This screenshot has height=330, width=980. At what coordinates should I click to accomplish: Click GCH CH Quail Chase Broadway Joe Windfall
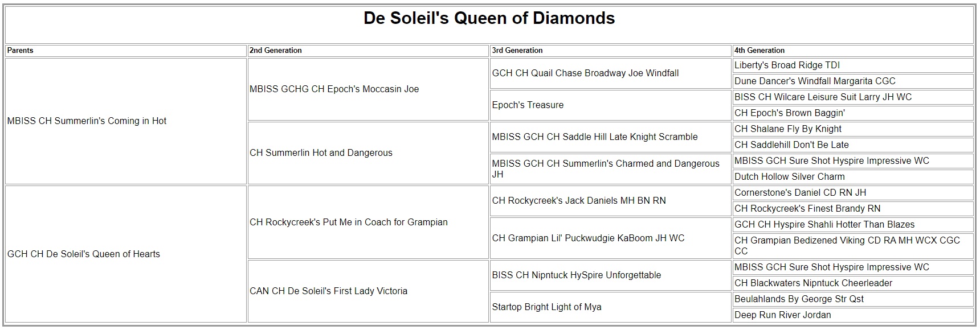coord(585,73)
